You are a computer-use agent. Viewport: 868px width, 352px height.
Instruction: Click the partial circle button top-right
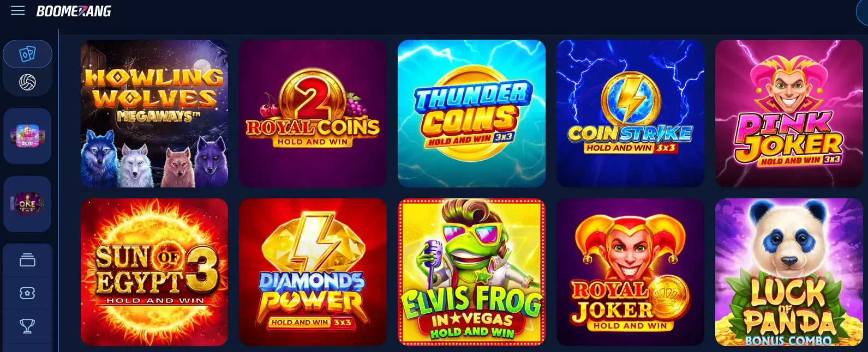[863, 13]
